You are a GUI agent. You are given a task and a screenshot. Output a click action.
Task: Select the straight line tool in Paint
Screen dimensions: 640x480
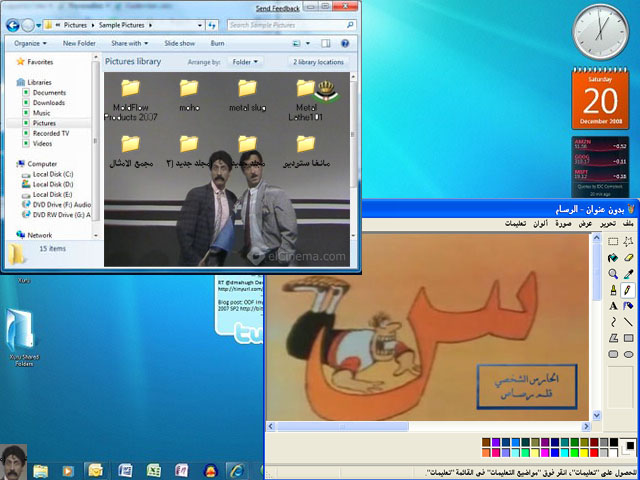coord(628,322)
